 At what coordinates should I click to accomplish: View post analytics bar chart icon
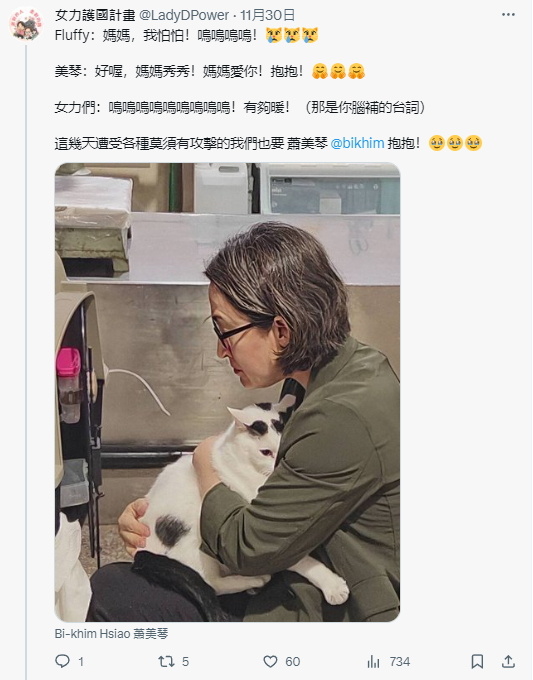pos(373,662)
